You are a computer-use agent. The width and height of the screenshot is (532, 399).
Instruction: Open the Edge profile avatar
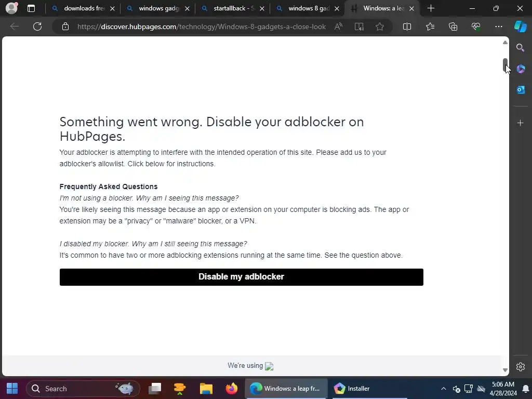pyautogui.click(x=11, y=8)
